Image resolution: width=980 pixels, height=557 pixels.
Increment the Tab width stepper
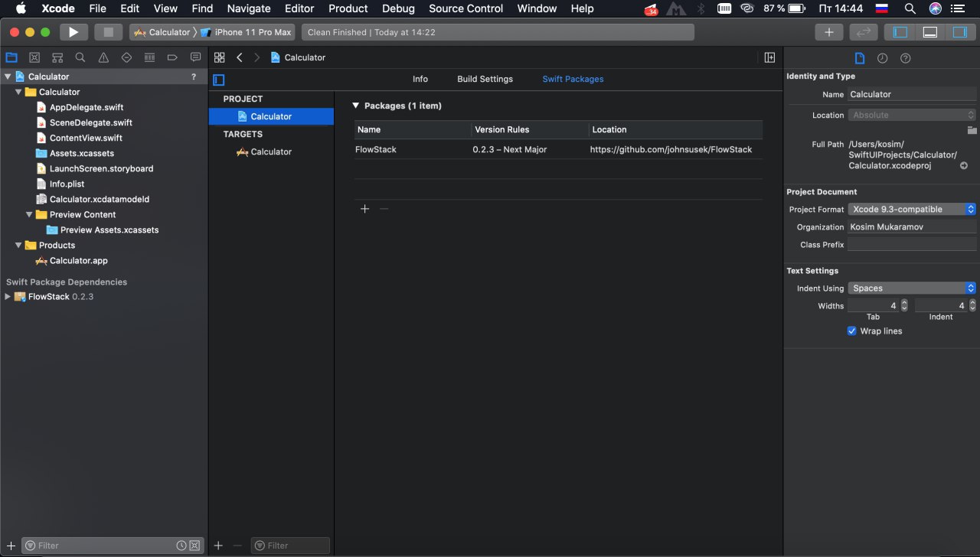tap(904, 303)
